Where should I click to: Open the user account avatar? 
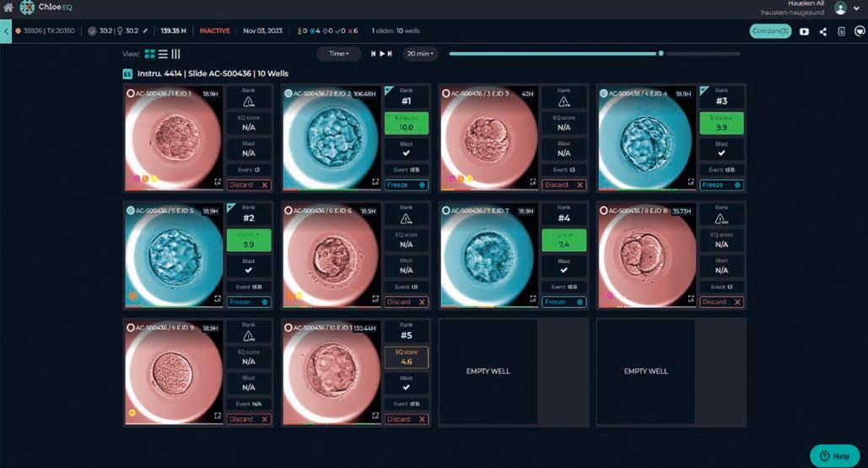pos(840,8)
